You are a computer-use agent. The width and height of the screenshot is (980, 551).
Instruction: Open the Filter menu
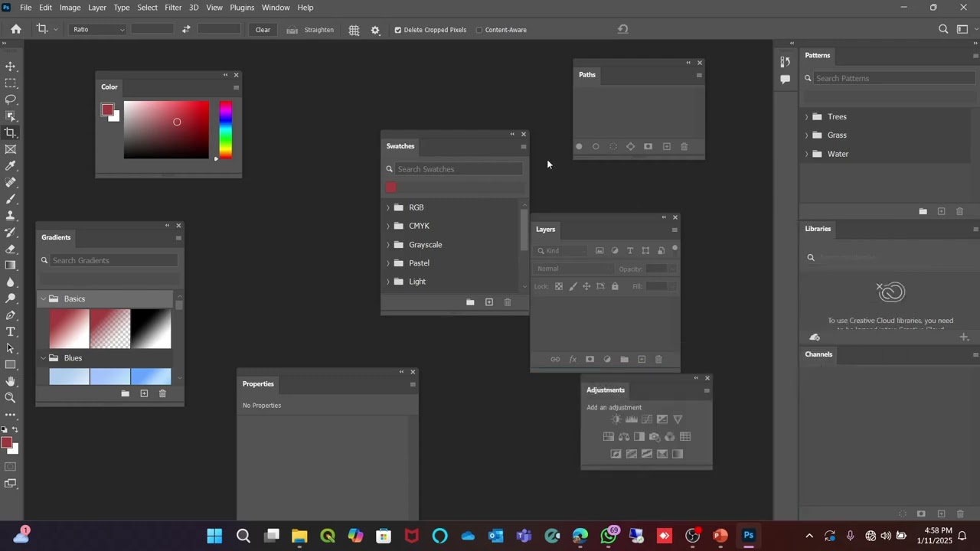click(173, 8)
